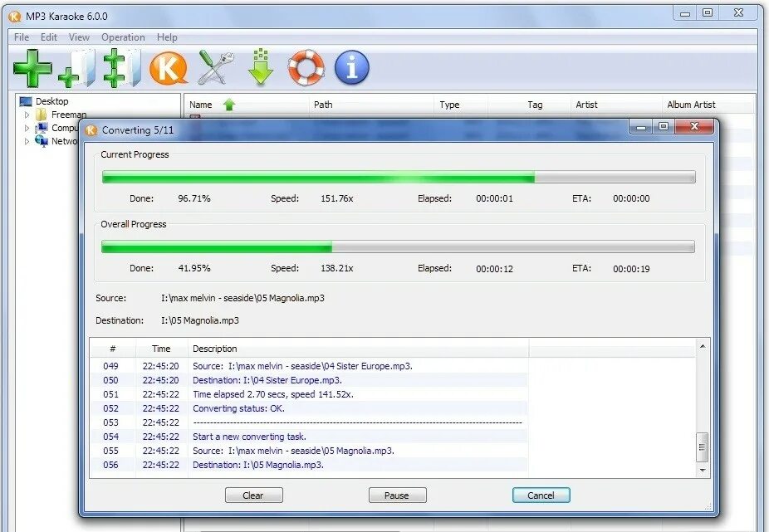Select log row 052 Converting status OK
Screen dimensions: 769x532
coord(309,408)
